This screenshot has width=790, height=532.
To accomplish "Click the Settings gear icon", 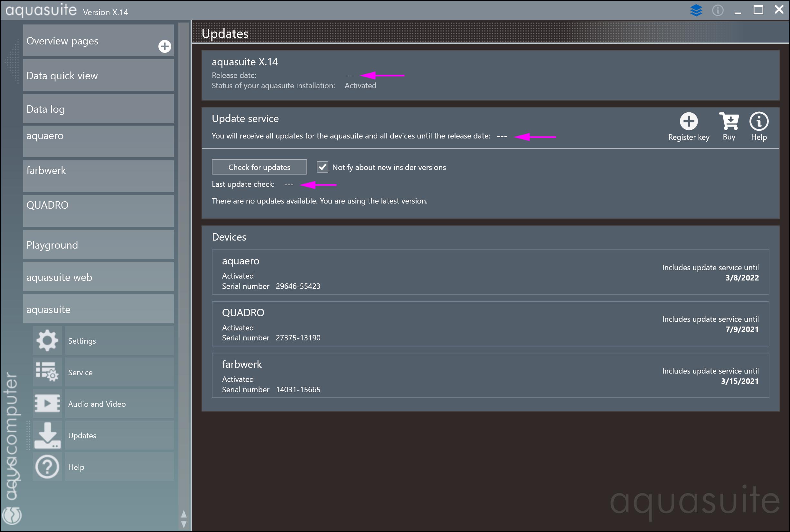I will [x=47, y=340].
